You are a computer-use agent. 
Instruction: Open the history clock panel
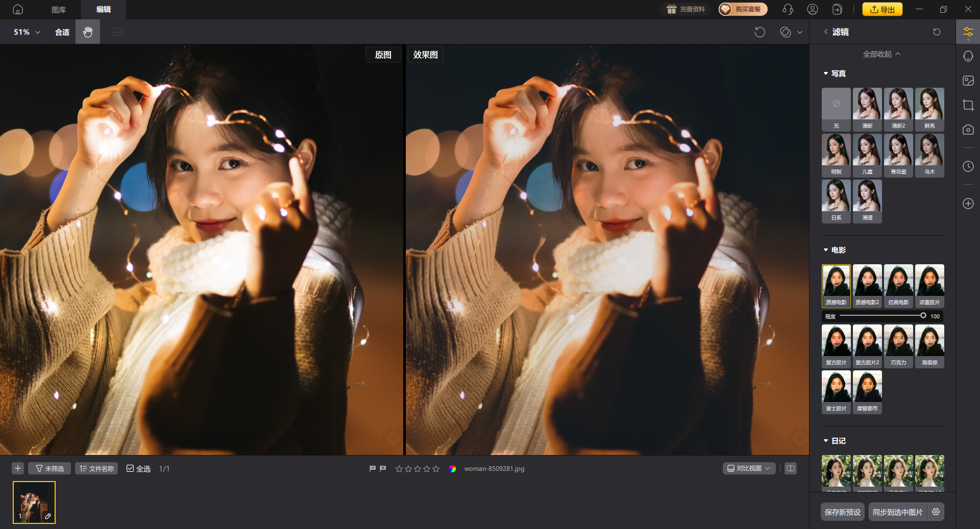point(968,166)
